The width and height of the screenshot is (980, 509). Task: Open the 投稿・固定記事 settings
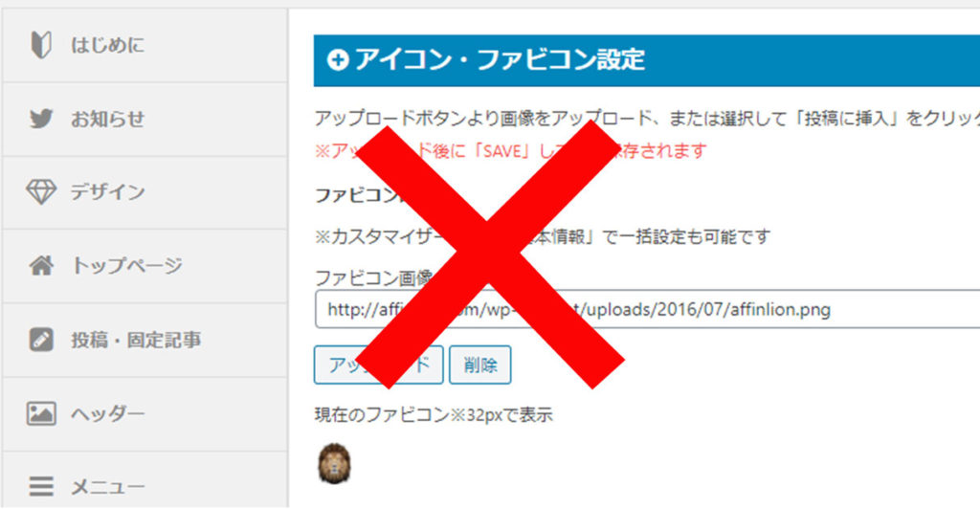click(x=145, y=340)
